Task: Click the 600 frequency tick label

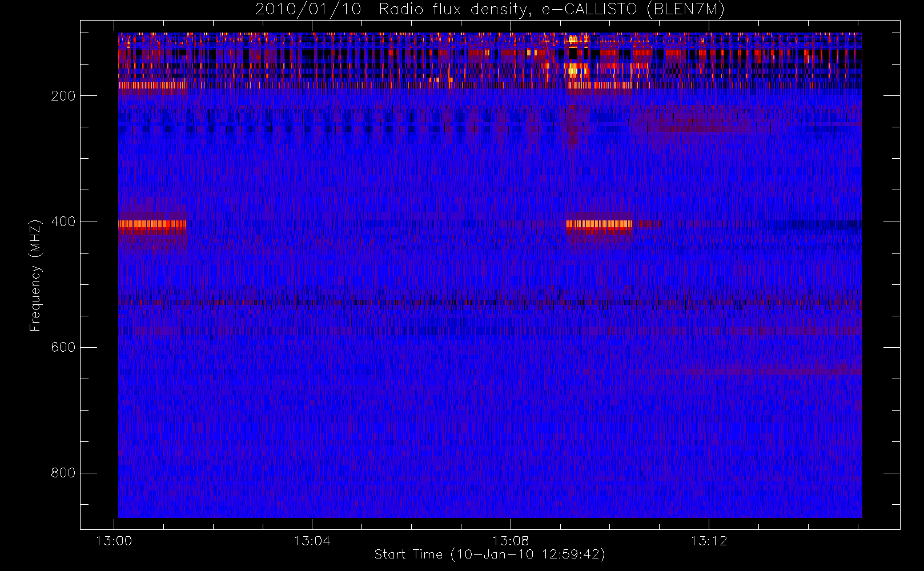Action: point(63,347)
